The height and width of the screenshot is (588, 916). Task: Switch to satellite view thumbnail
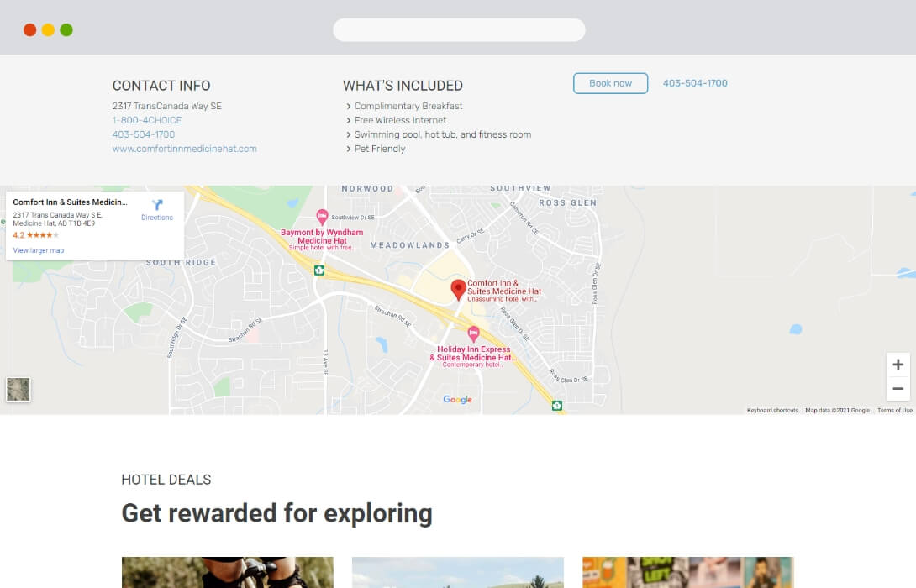[18, 390]
